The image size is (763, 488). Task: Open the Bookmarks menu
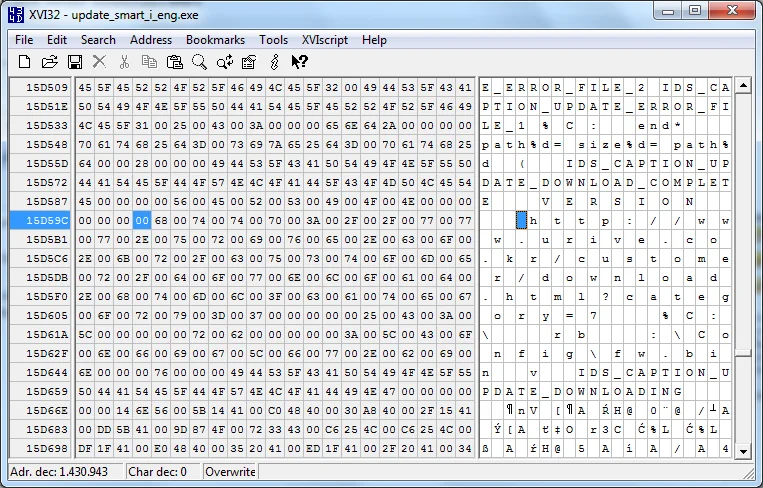(215, 40)
